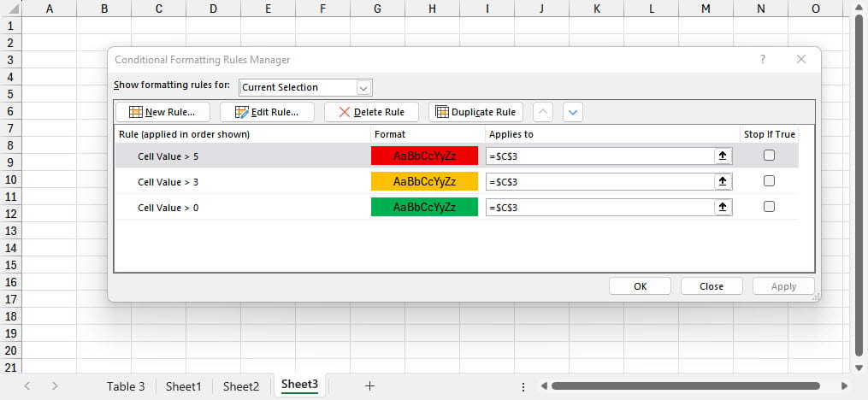Viewport: 868px width, 400px height.
Task: Enable Stop If True for Cell Value > 5
Action: coord(769,156)
